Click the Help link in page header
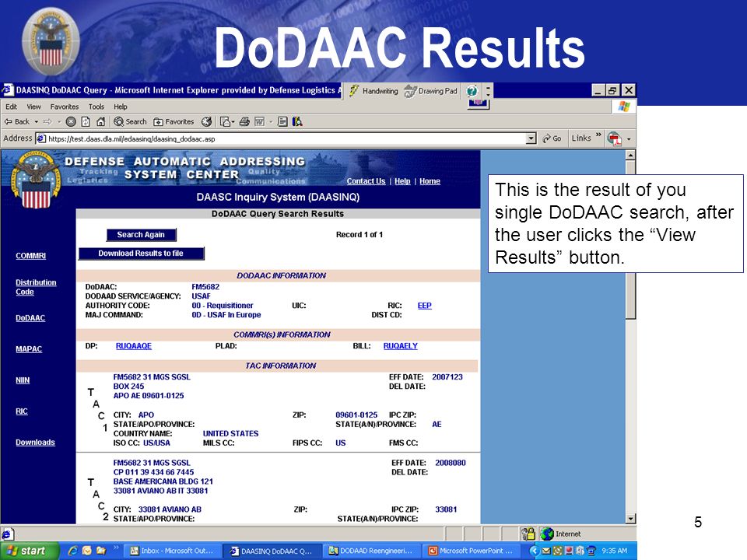 point(402,181)
